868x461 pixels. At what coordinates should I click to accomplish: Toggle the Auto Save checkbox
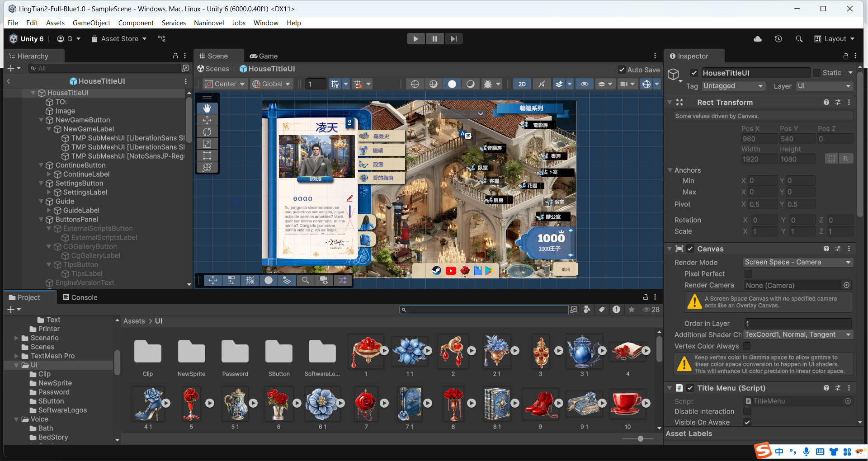[x=622, y=70]
